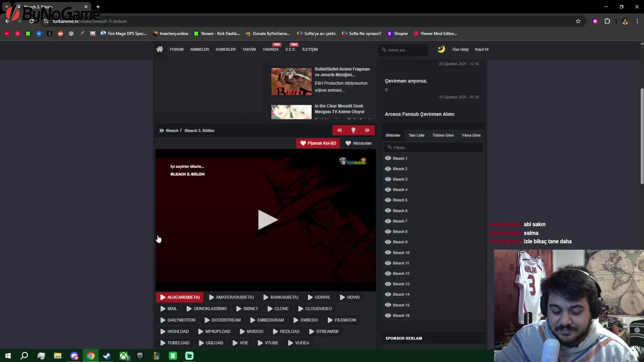Switch to VTUBE player
Image resolution: width=644 pixels, height=362 pixels.
click(x=268, y=343)
